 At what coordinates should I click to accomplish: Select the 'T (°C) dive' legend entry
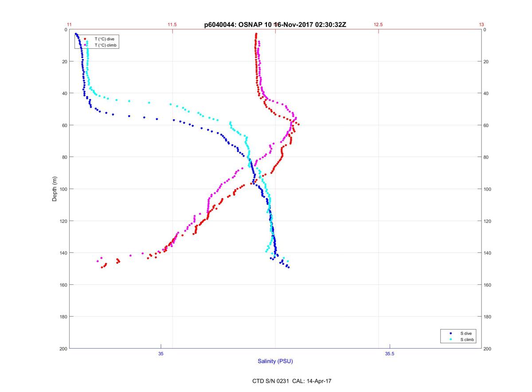[104, 39]
